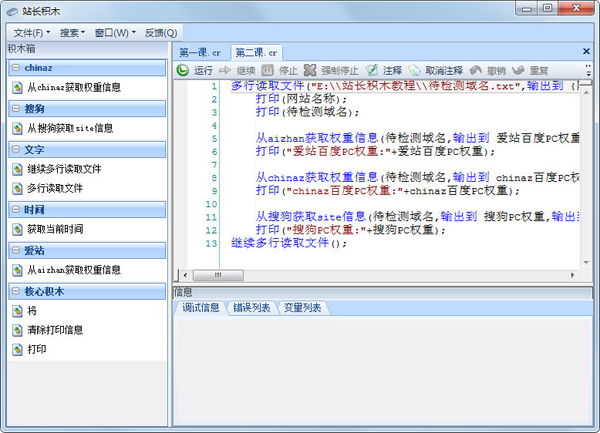Click the horizontal scrollbar thumb in editor

218,275
